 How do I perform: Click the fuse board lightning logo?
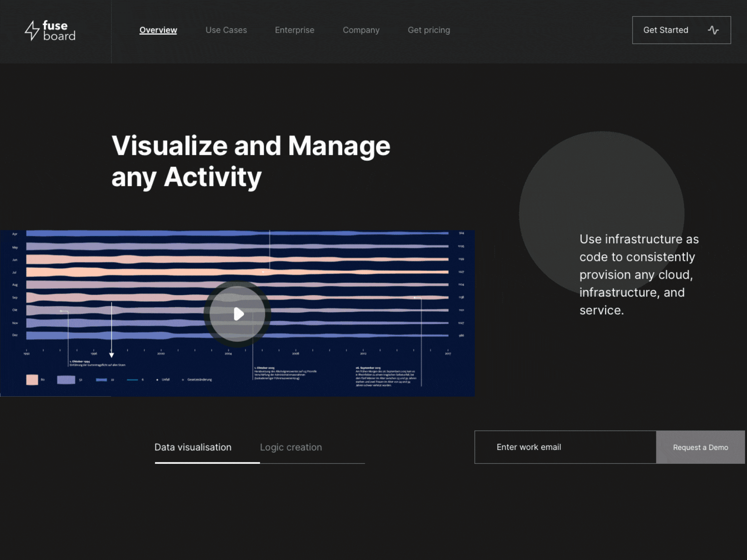click(x=32, y=30)
